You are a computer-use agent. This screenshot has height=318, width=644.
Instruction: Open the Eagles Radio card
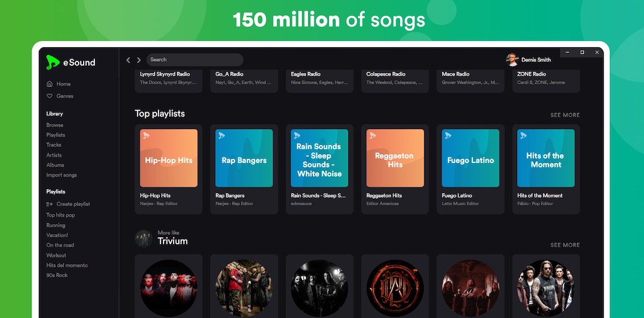[319, 81]
